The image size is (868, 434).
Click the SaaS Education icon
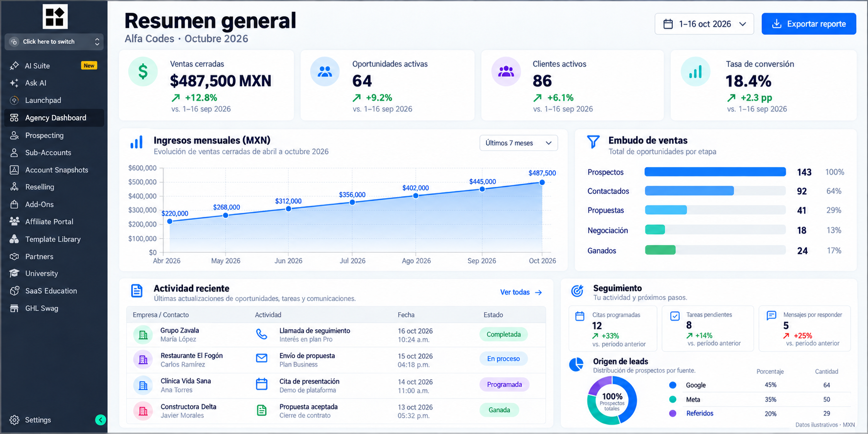pos(14,291)
